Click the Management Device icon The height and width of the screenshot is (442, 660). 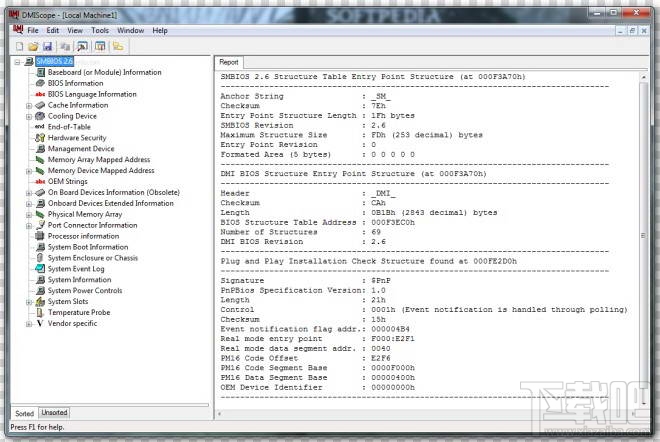click(40, 149)
